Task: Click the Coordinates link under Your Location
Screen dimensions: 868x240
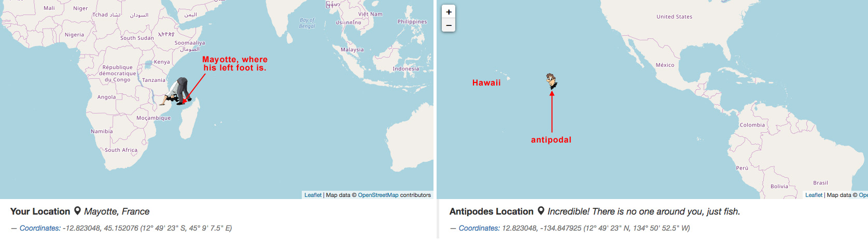Action: click(40, 228)
